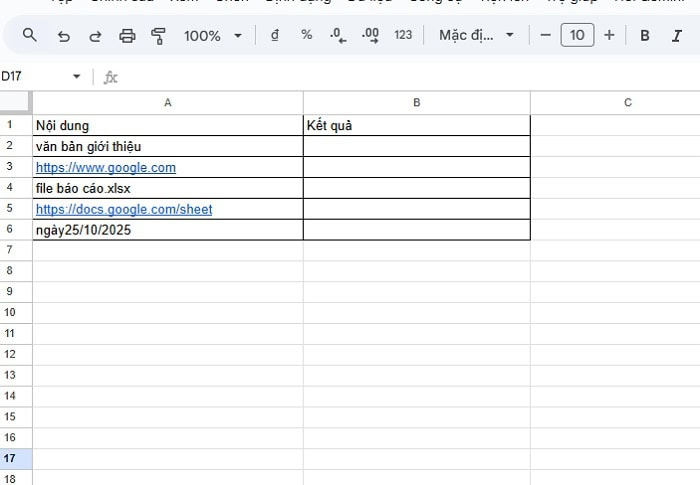Open the font dropdown Mặc đị...
700x485 pixels.
pyautogui.click(x=477, y=35)
